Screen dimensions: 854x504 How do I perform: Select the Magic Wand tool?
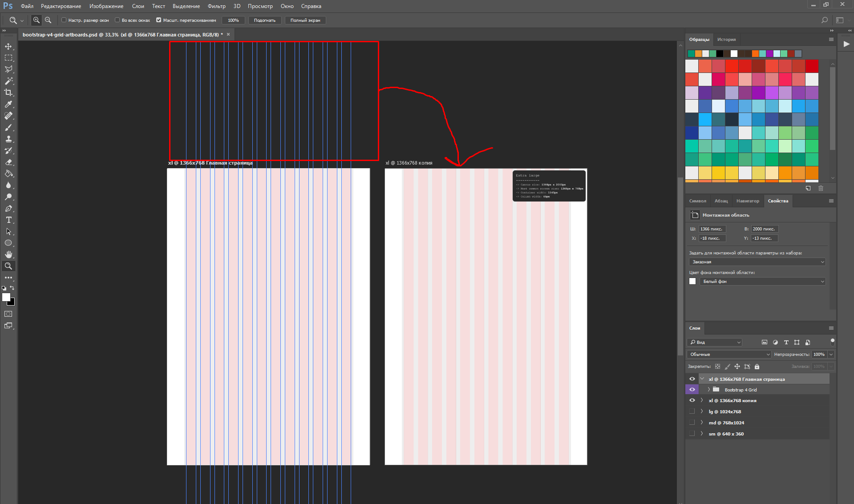(x=8, y=81)
